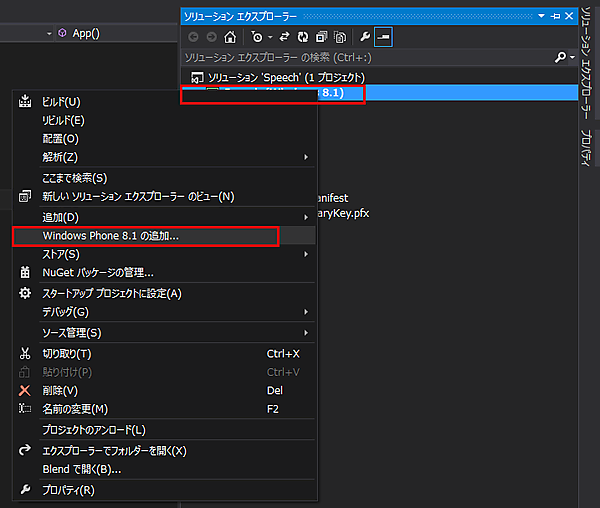Click the Home icon in Solution Explorer toolbar

point(230,37)
